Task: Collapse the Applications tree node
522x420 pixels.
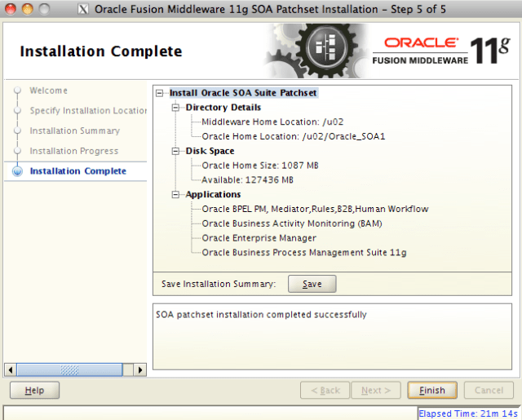Action: [x=176, y=195]
